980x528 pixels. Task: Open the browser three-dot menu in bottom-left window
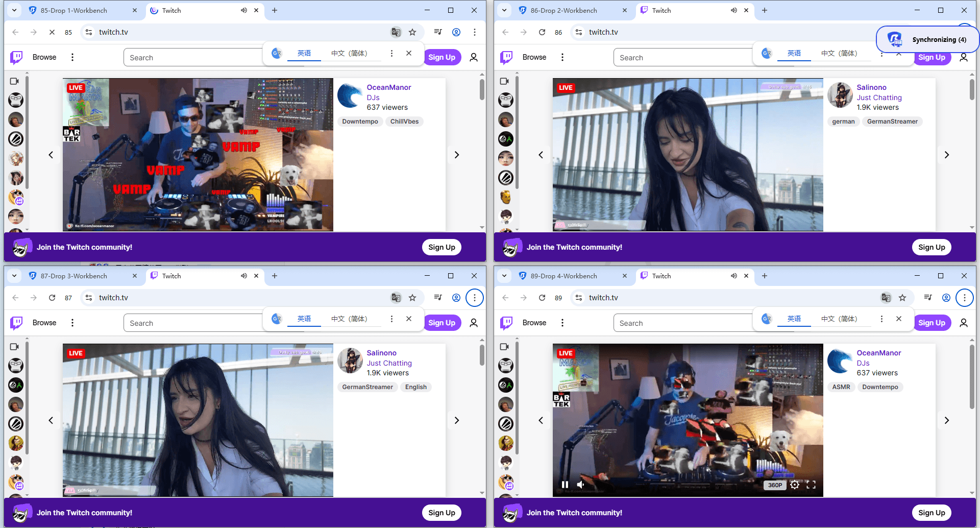pyautogui.click(x=475, y=297)
